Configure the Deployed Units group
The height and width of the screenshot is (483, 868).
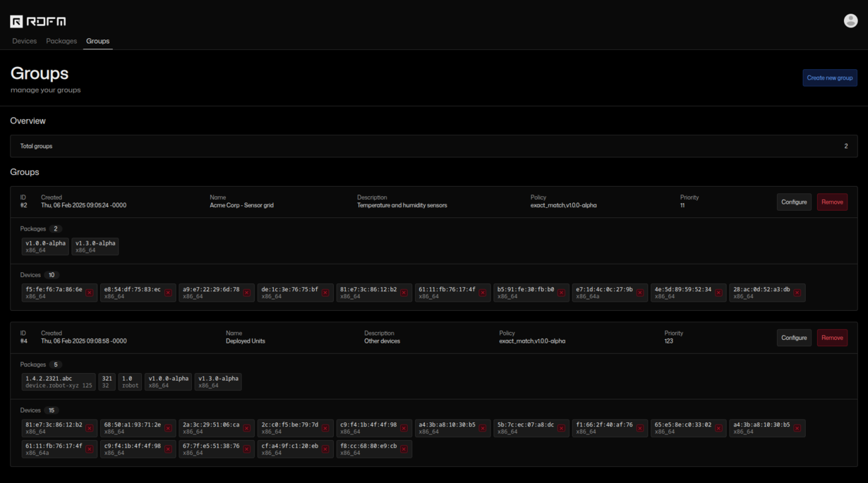pyautogui.click(x=794, y=337)
